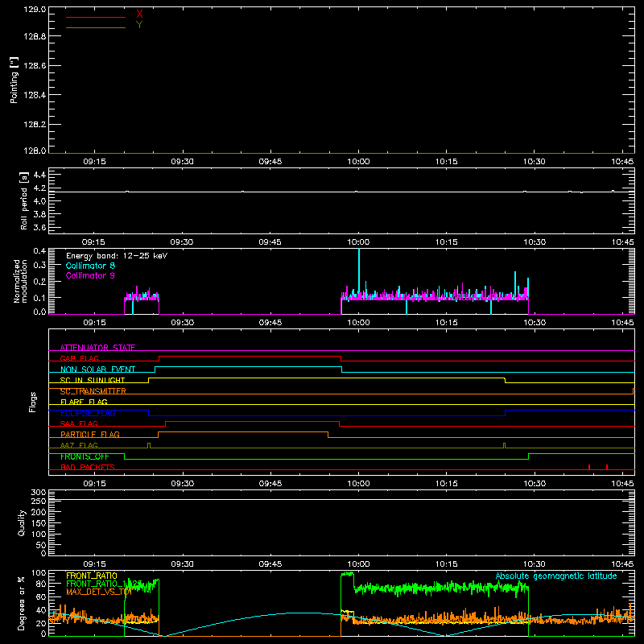The image size is (644, 644).
Task: Click the 128.2 tick label
Action: click(35, 125)
